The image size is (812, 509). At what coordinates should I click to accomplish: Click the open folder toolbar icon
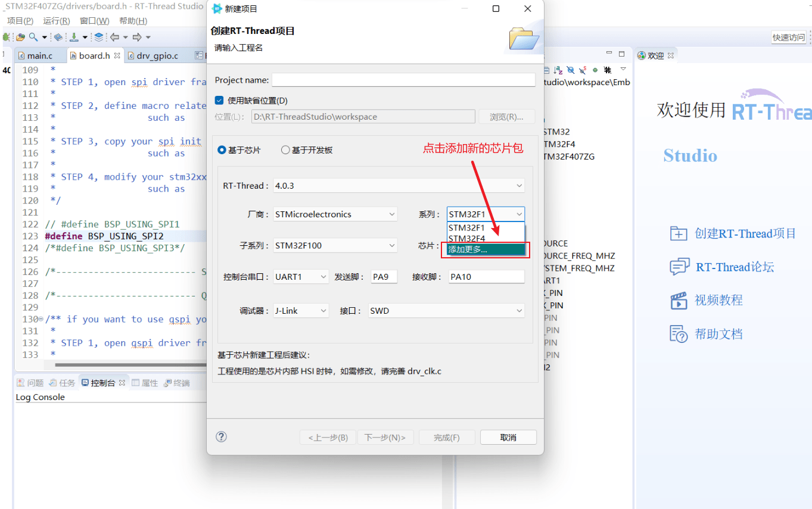click(x=20, y=37)
